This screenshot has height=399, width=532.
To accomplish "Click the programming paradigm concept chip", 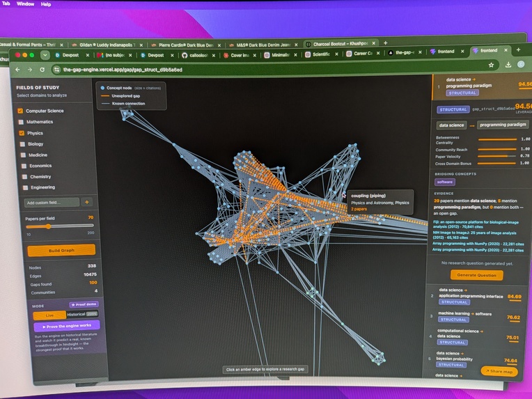I will 503,125.
